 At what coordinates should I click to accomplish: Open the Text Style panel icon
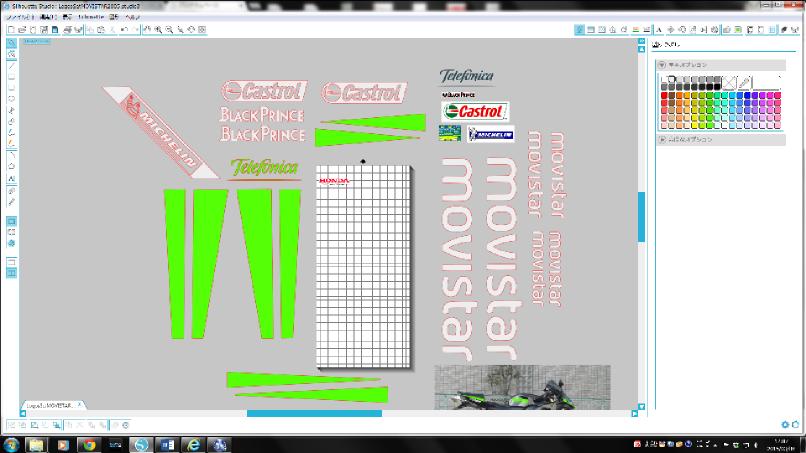pos(659,30)
